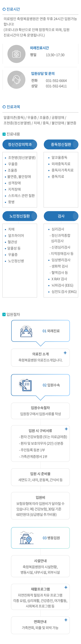Select the 검사 tab header
The width and height of the screenshot is (81, 644).
click(x=61, y=216)
